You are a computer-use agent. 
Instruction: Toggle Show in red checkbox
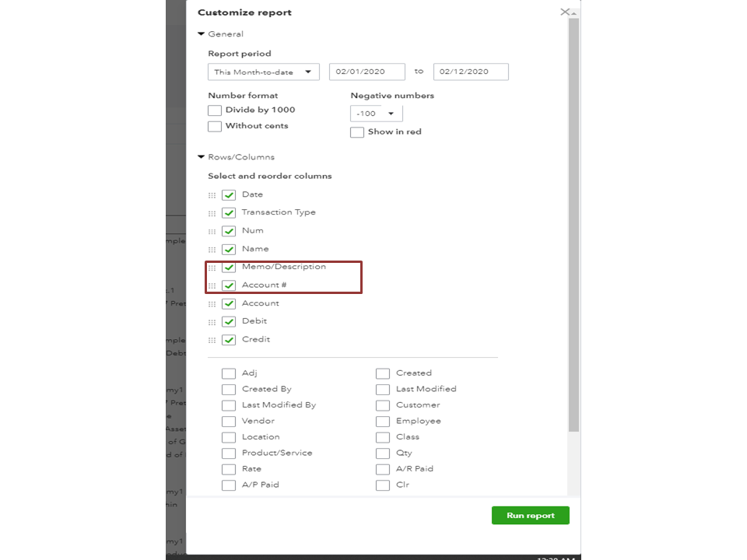tap(357, 132)
